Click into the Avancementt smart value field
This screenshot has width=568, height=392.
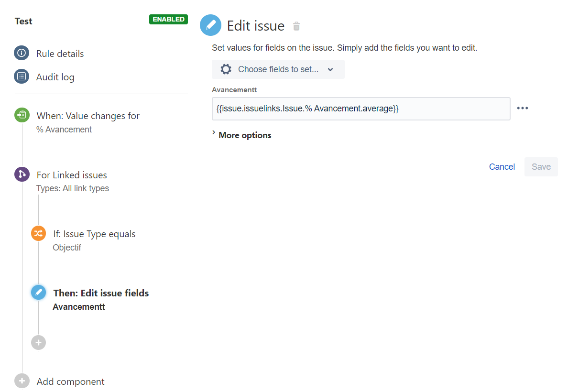point(361,109)
